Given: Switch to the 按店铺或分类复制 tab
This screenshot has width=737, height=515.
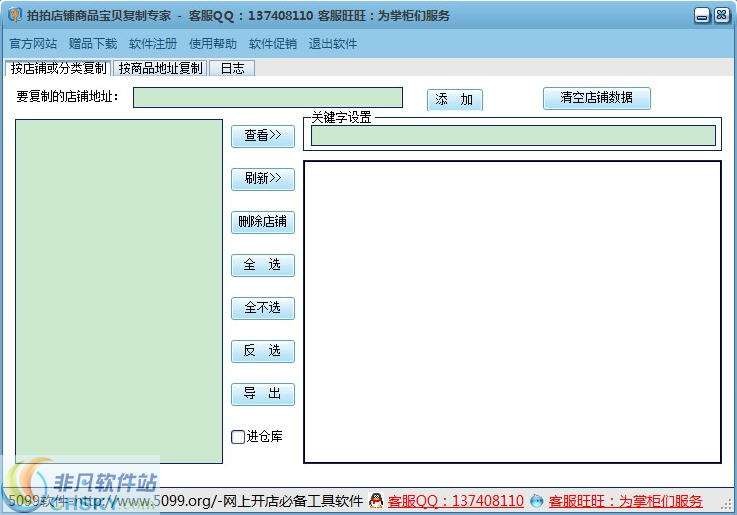Looking at the screenshot, I should [58, 69].
